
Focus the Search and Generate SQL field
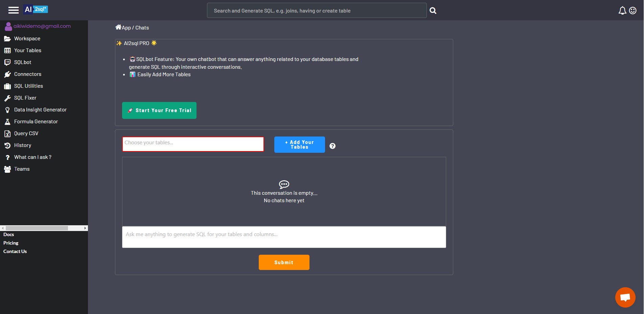point(317,11)
